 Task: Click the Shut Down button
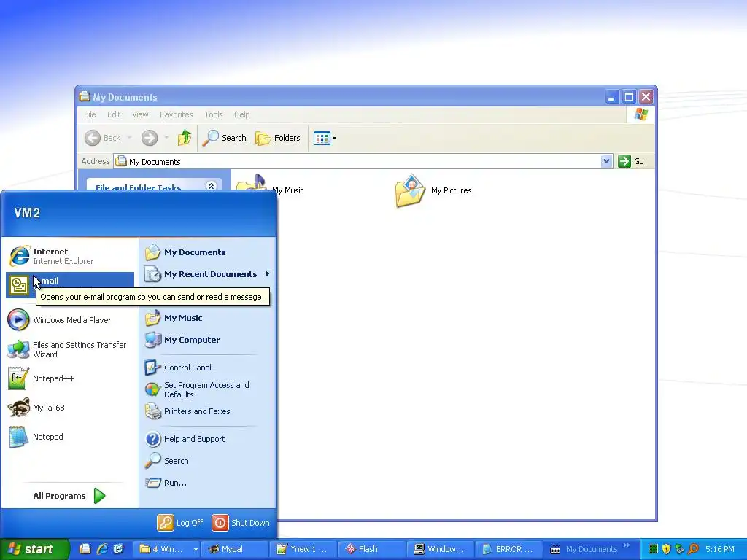click(241, 523)
